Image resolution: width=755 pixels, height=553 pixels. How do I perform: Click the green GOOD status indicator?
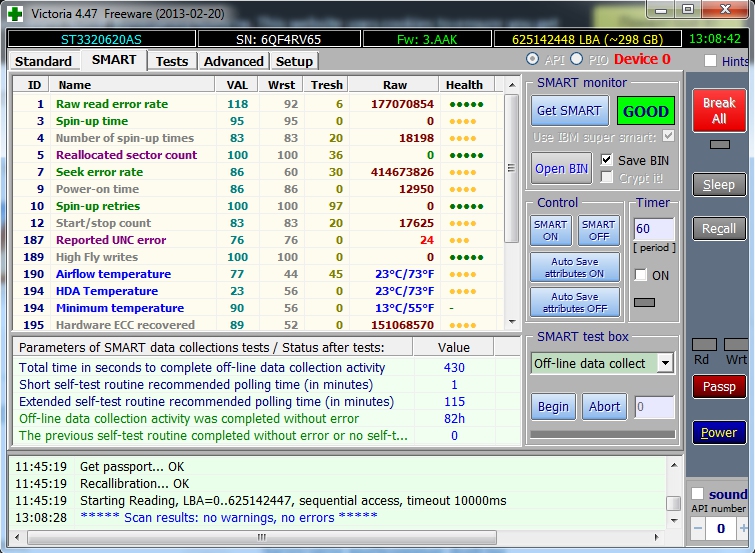[646, 111]
